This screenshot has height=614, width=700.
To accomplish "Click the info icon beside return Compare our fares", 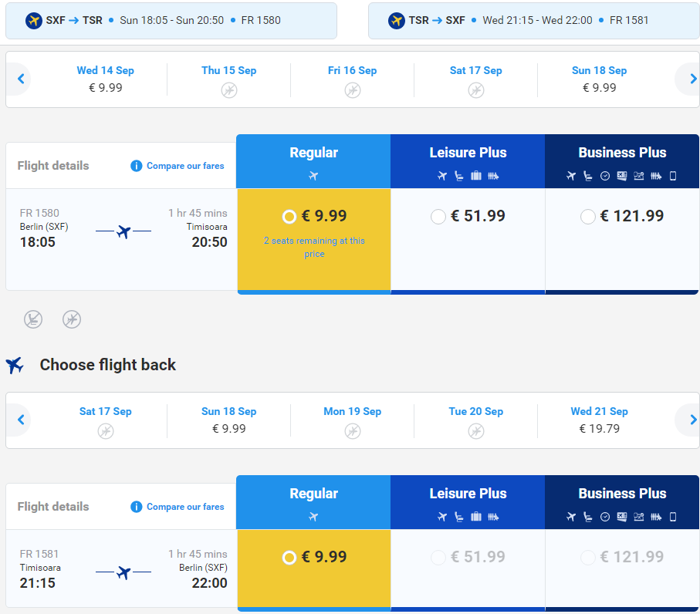I will tap(136, 507).
